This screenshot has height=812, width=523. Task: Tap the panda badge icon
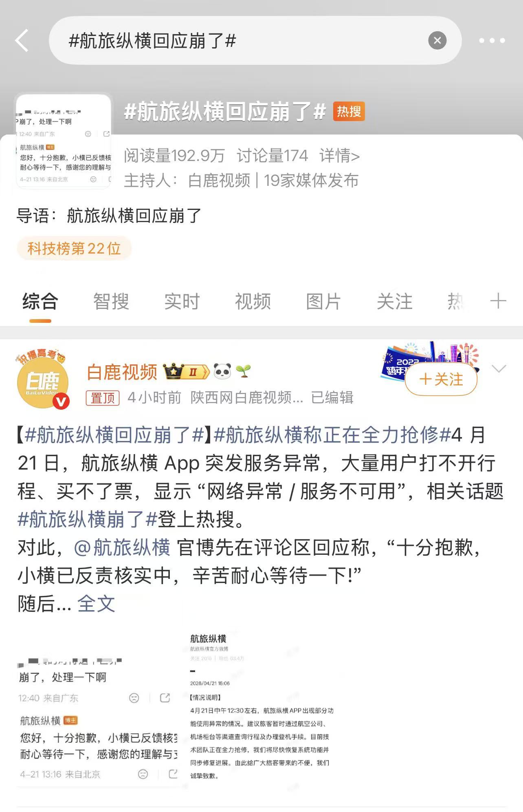point(222,371)
